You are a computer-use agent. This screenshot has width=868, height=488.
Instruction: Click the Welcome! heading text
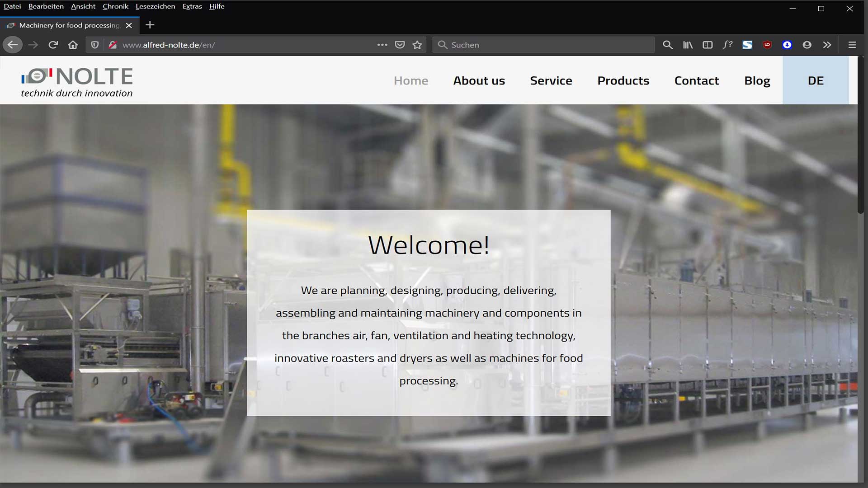click(x=429, y=245)
